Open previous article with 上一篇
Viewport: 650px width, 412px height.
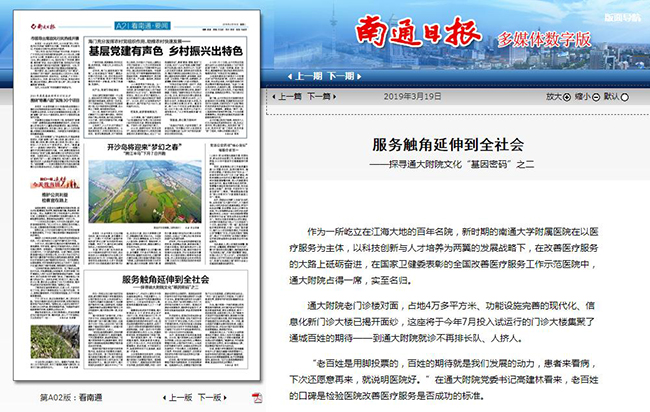click(x=289, y=97)
